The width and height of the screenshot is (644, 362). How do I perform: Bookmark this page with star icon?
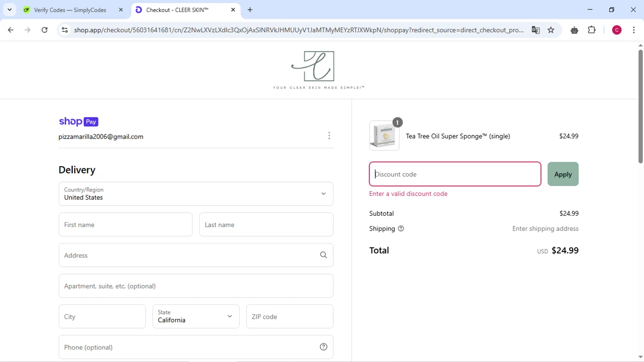click(551, 30)
